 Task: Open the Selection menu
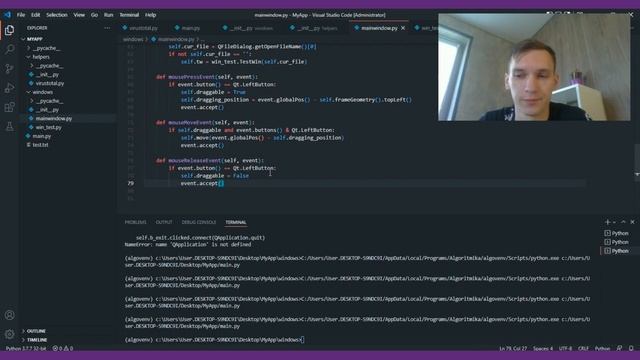[57, 15]
